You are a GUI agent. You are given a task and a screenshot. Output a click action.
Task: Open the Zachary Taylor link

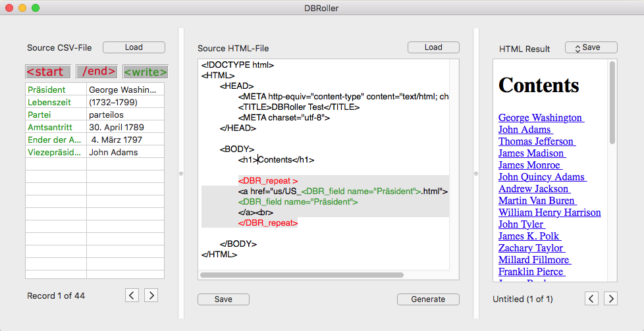tap(532, 249)
